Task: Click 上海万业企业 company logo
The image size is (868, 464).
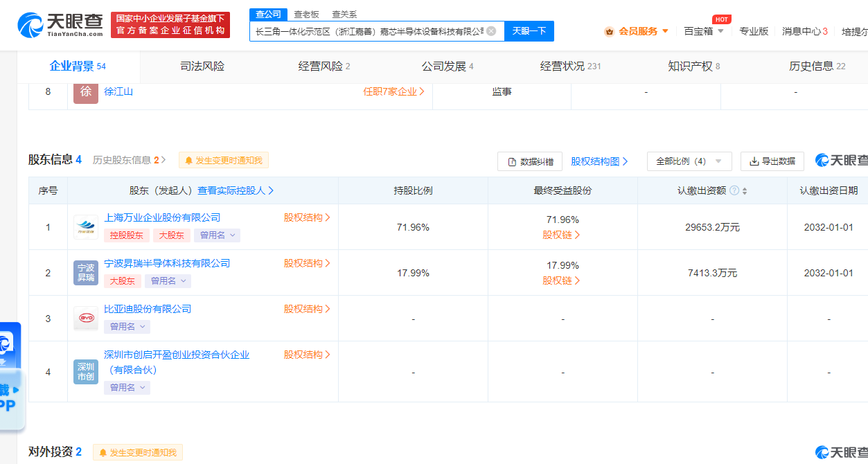Action: [86, 227]
